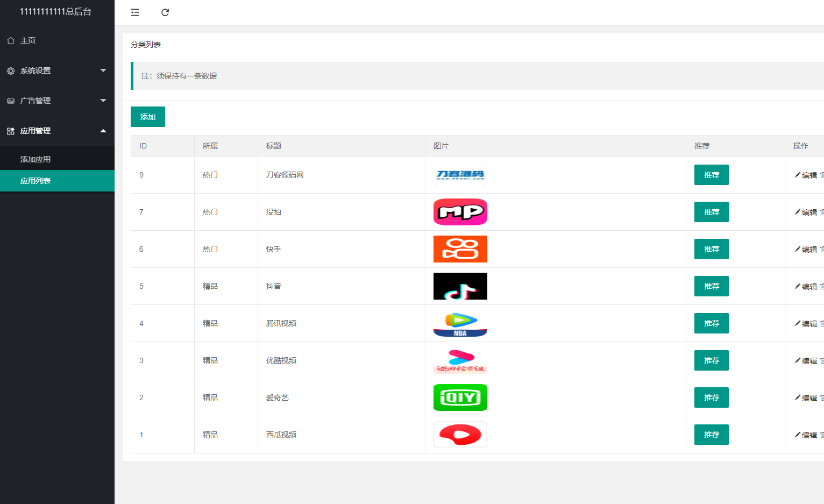824x504 pixels.
Task: Click the 刀客源码 logo thumbnail
Action: coord(460,175)
